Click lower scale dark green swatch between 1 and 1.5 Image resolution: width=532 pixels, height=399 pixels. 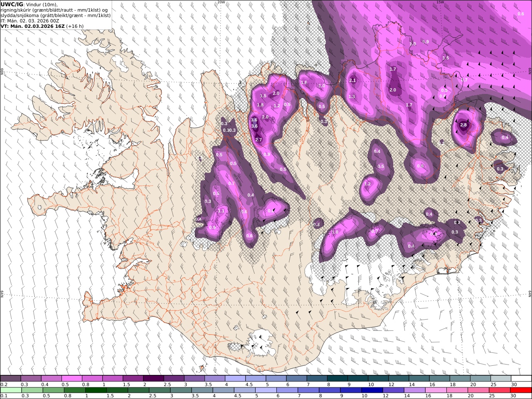[x=96, y=390]
